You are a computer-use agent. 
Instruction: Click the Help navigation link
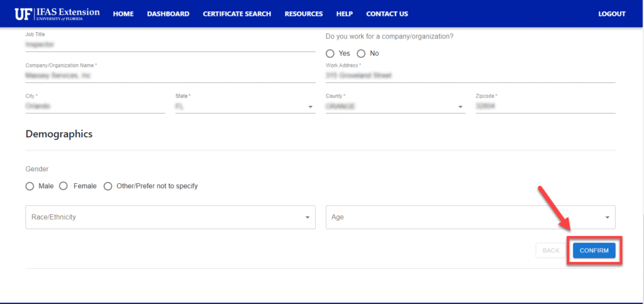click(x=344, y=14)
